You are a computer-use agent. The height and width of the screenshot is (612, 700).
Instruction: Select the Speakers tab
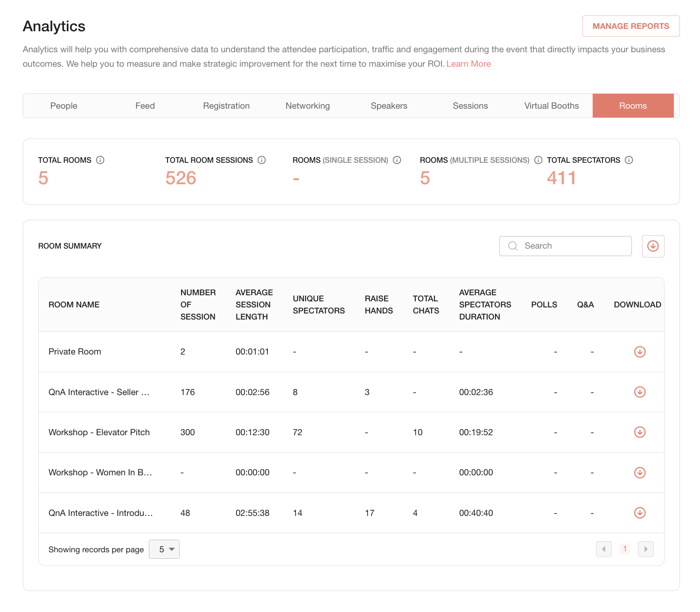pos(389,106)
